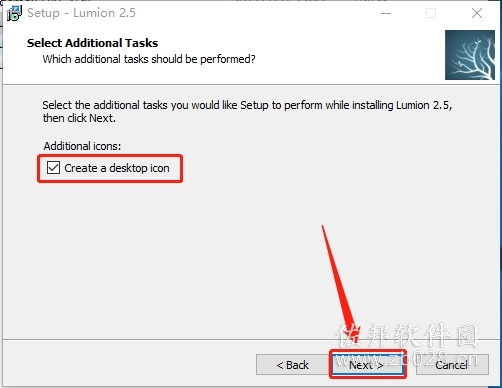Go to previous step with Back button
The height and width of the screenshot is (388, 502).
[x=293, y=365]
